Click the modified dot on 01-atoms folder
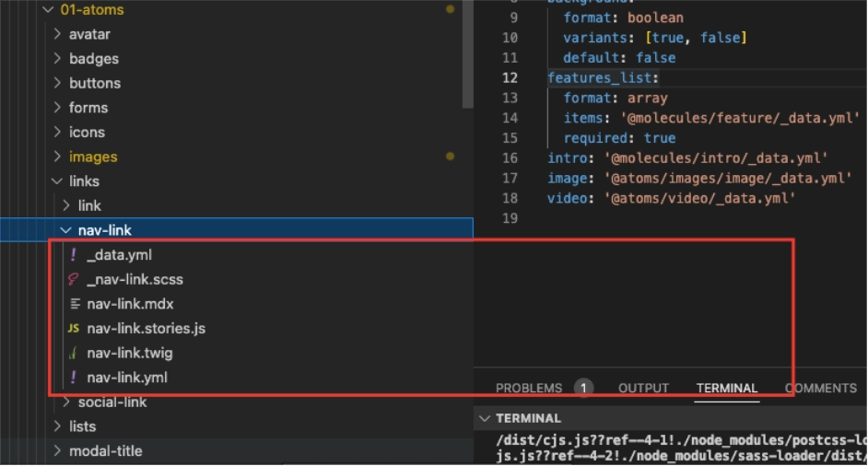 [x=450, y=9]
